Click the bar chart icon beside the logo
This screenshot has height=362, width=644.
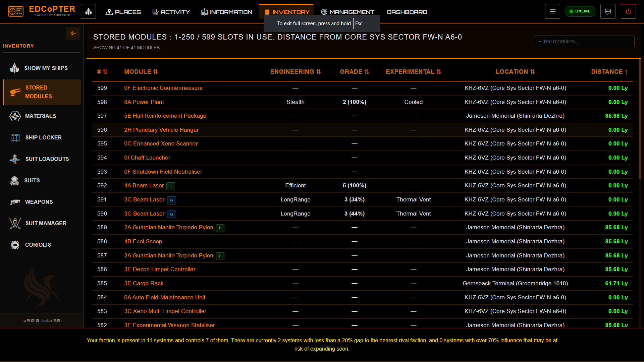pyautogui.click(x=88, y=11)
